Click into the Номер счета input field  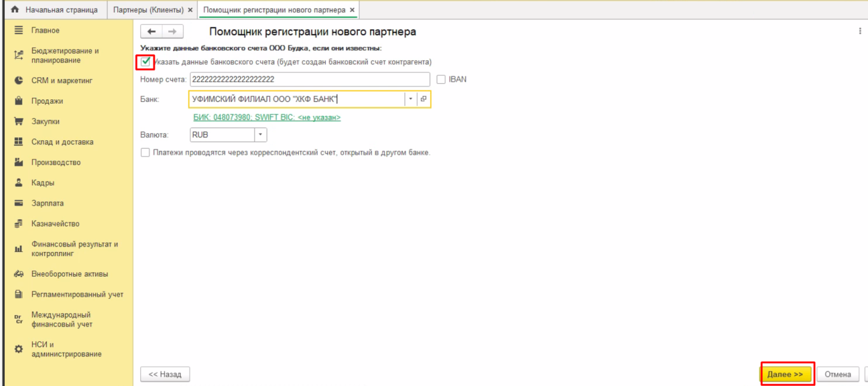pyautogui.click(x=310, y=80)
